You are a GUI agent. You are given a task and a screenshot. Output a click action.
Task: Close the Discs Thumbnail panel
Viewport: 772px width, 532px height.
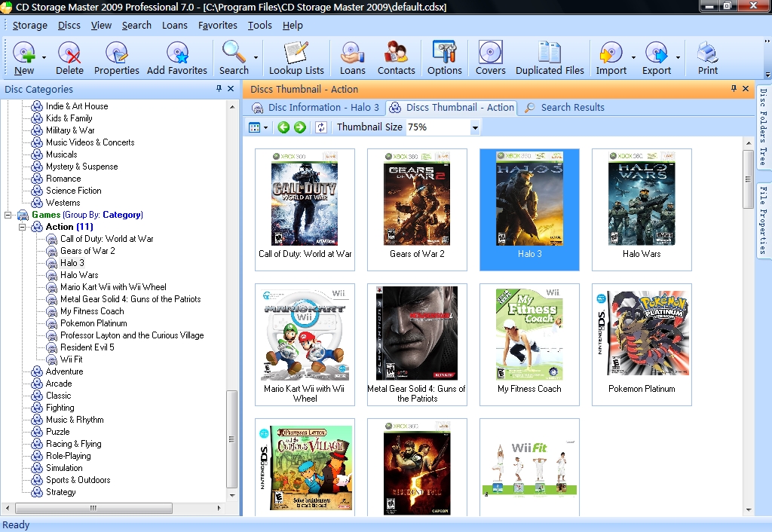point(746,89)
